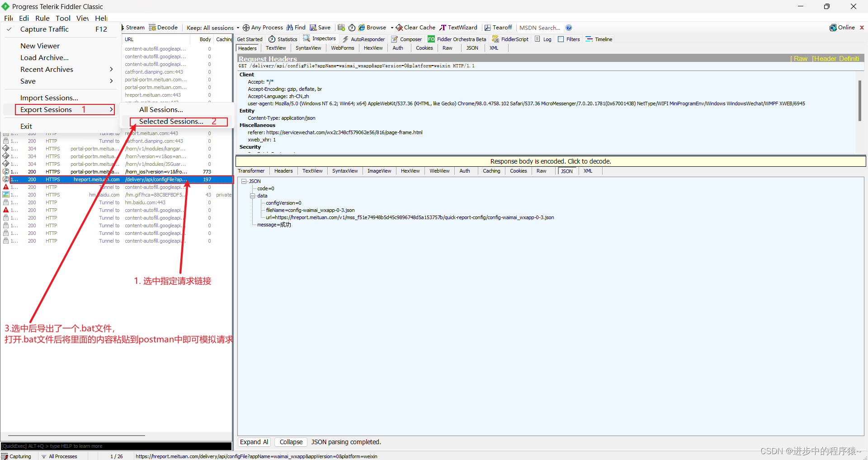
Task: Click the request headers vertical scrollbar
Action: point(859,101)
